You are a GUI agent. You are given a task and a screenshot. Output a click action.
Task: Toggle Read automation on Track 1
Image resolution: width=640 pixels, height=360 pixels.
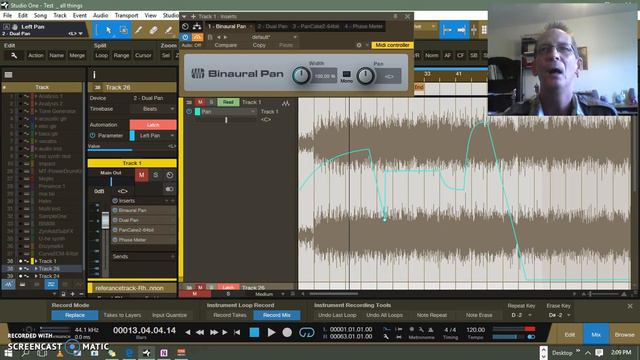(228, 102)
